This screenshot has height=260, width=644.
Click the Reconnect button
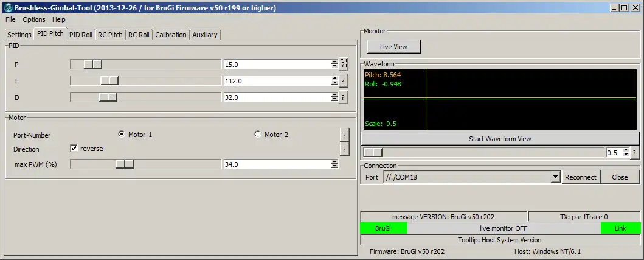(580, 177)
